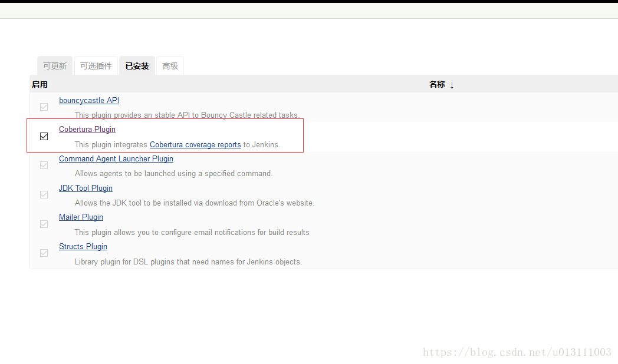Click the 启用 column header
Viewport: 618px width, 364px height.
[x=40, y=84]
